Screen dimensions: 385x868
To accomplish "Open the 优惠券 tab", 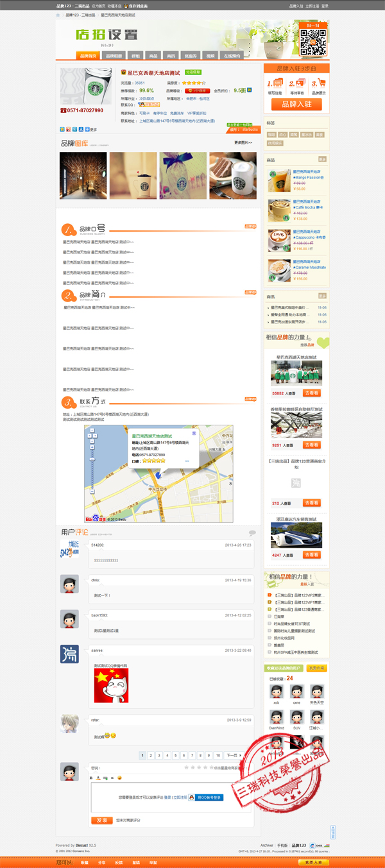I will coord(190,56).
